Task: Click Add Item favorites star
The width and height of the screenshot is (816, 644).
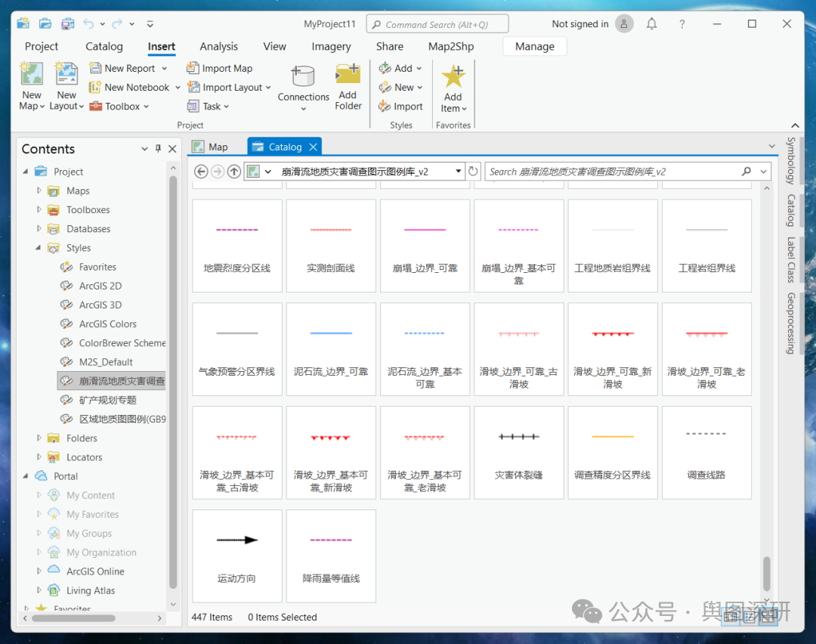Action: (453, 76)
